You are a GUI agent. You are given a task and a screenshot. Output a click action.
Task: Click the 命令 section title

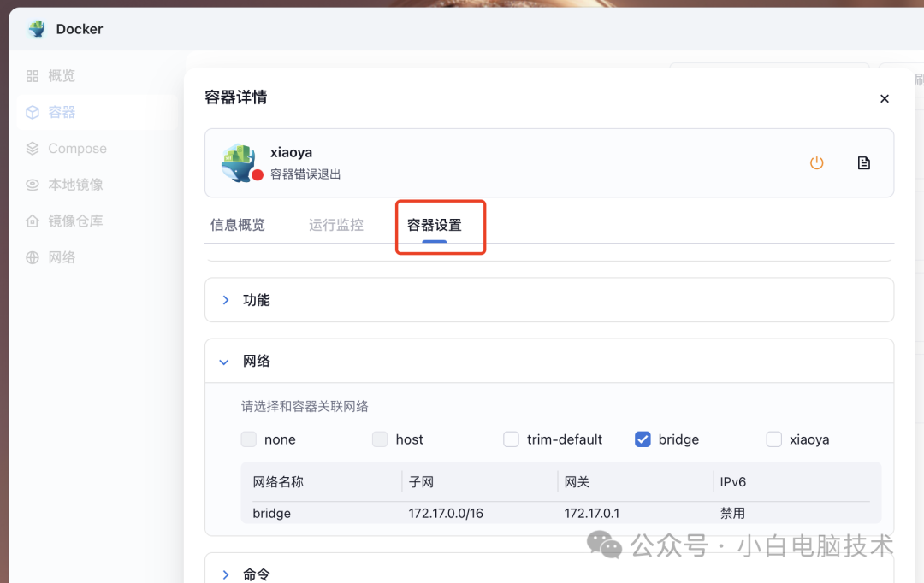pos(257,574)
